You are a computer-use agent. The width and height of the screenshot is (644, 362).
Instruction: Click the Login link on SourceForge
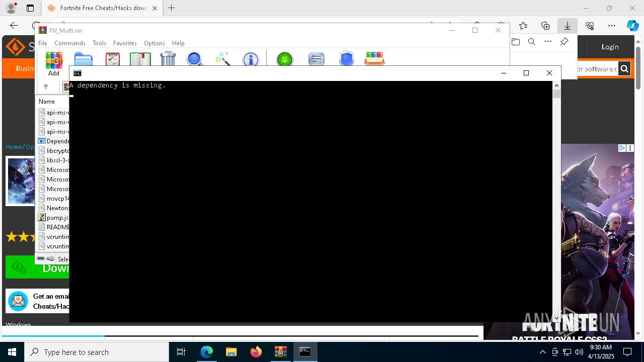[x=610, y=47]
